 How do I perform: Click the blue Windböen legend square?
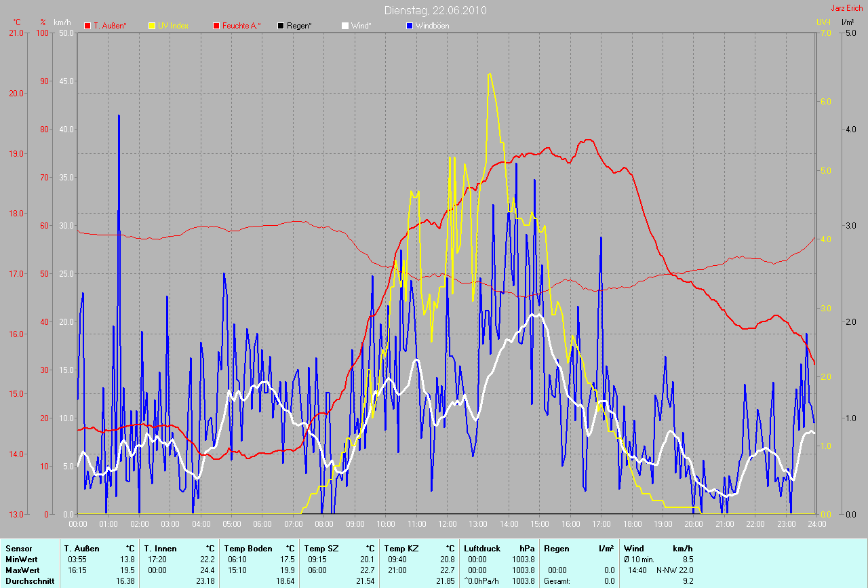pyautogui.click(x=410, y=26)
